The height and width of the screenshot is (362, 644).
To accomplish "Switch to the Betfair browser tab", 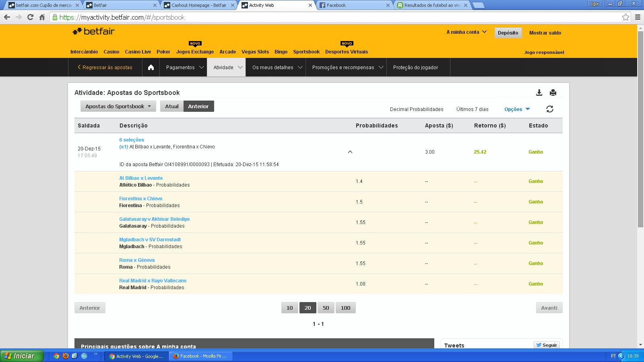I will [x=121, y=5].
